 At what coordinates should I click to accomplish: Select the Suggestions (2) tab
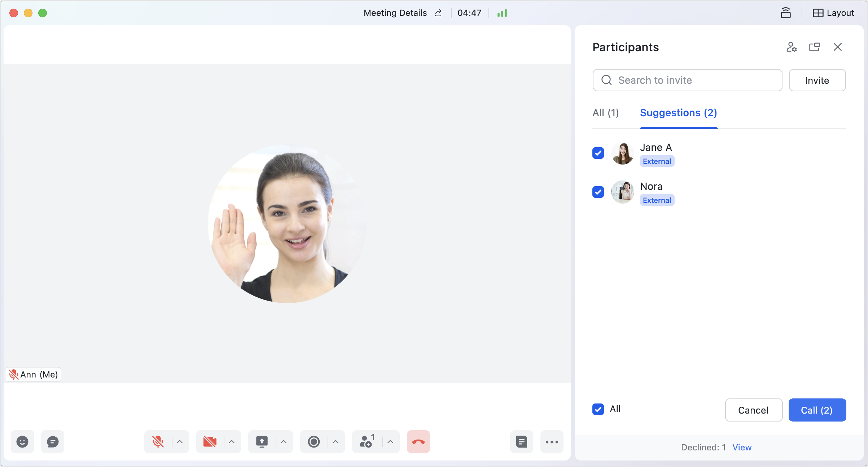coord(679,113)
